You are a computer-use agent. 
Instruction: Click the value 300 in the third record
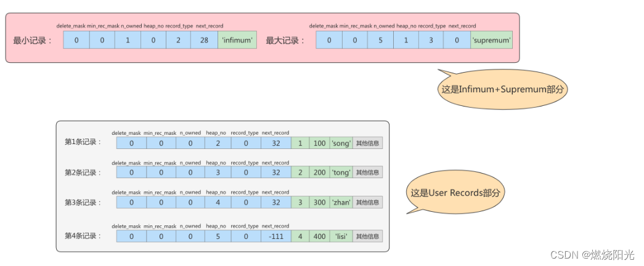[x=320, y=203]
